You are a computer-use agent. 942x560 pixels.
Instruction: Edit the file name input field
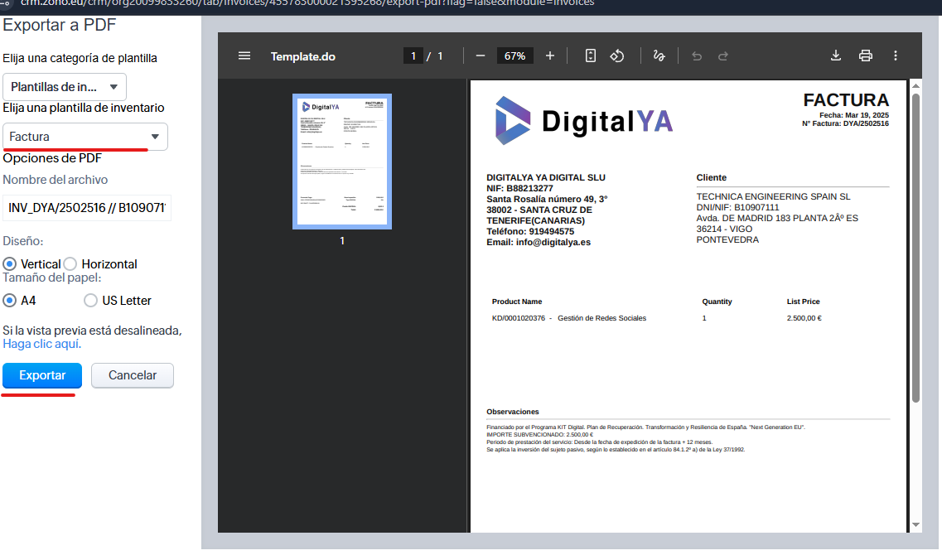(x=87, y=207)
